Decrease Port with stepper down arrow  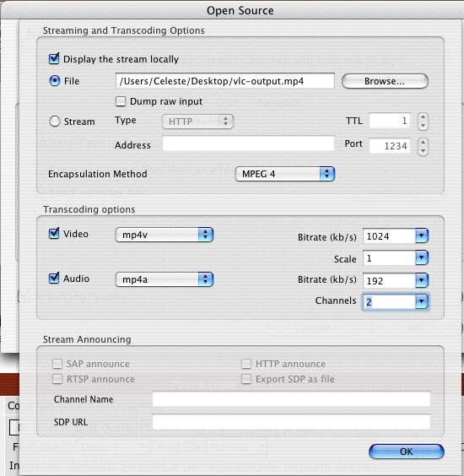[423, 151]
